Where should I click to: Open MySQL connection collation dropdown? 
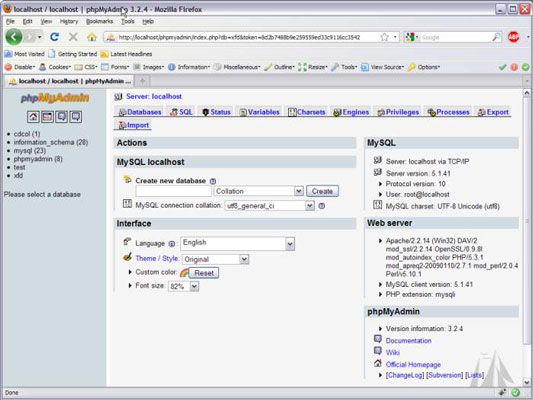coord(269,206)
